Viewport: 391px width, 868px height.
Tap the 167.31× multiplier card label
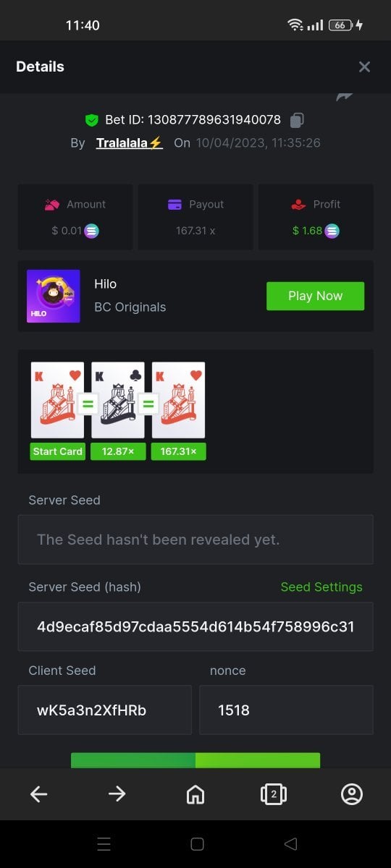pos(179,451)
